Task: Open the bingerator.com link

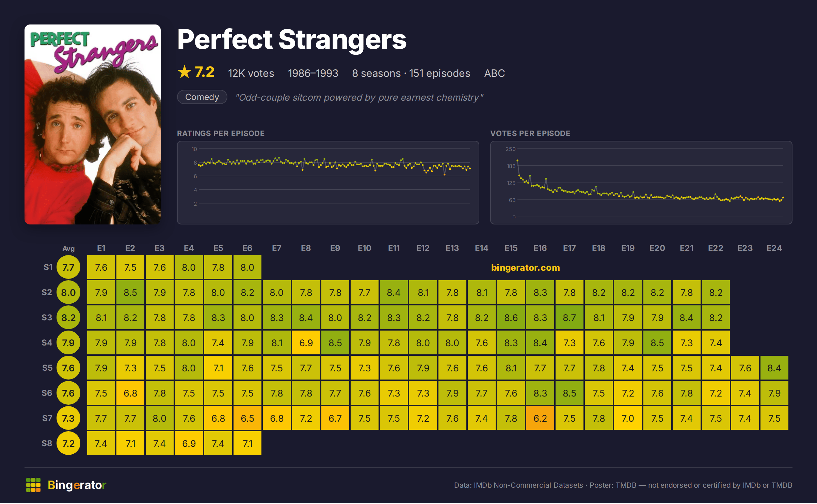Action: (x=525, y=268)
